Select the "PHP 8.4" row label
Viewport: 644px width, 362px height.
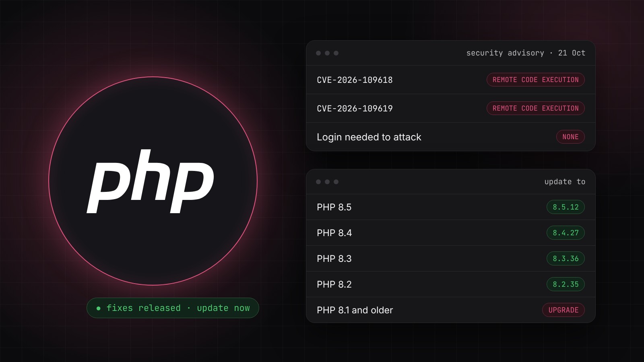click(334, 233)
